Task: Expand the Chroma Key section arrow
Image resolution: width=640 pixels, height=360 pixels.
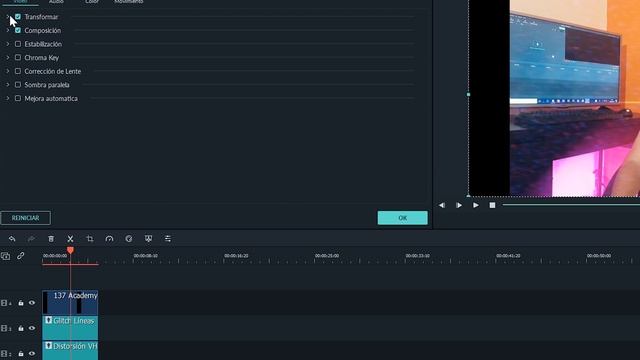Action: coord(7,58)
